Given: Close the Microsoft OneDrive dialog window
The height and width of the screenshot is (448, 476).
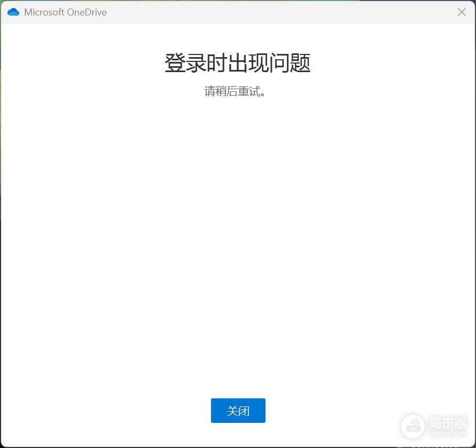Looking at the screenshot, I should 462,12.
